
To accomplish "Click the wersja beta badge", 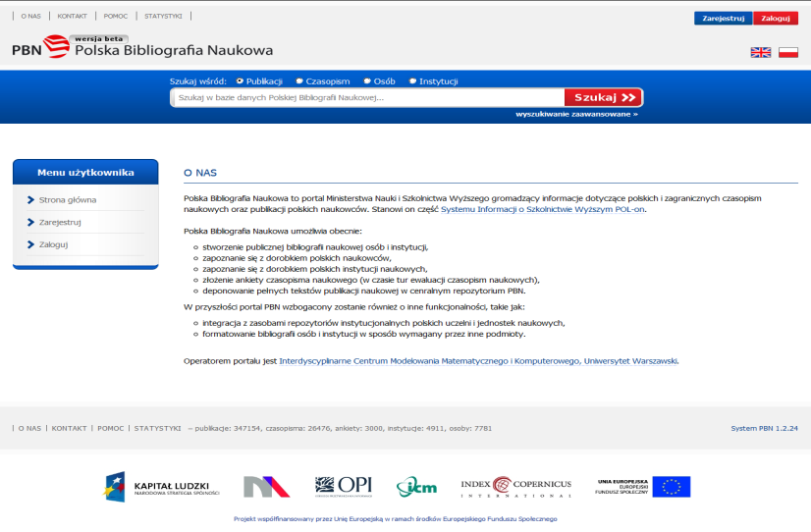I will pyautogui.click(x=99, y=39).
